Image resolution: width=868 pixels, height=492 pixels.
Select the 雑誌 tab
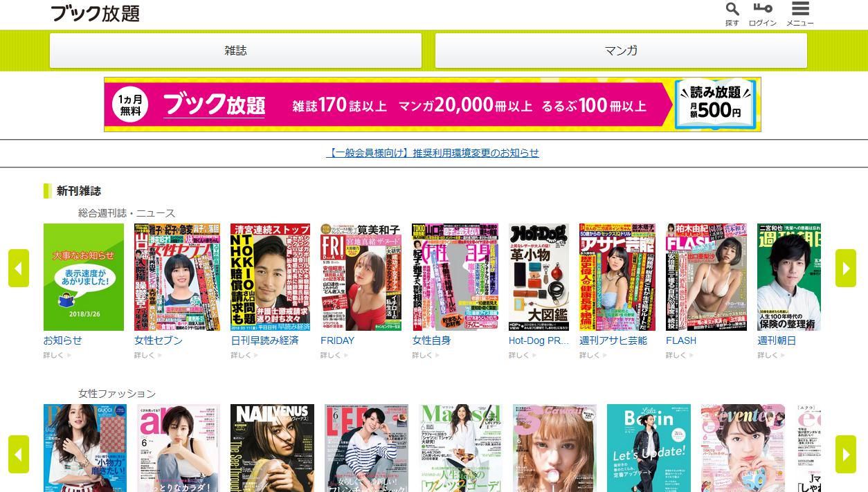(235, 51)
